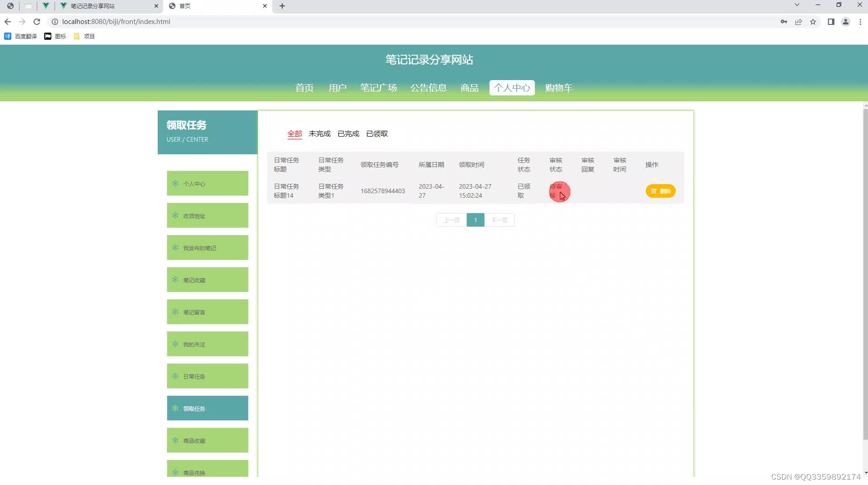This screenshot has width=868, height=485.
Task: Click the site title 笔记记录分享网站
Action: click(x=429, y=60)
